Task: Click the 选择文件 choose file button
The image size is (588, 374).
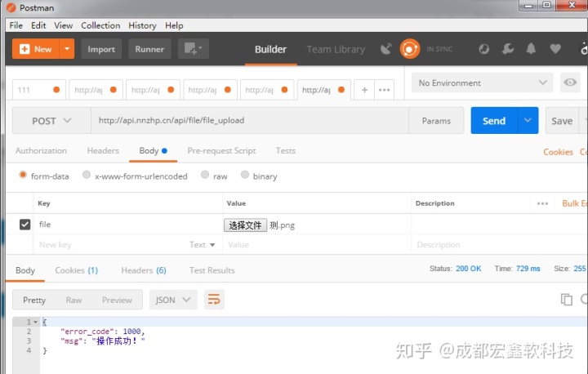Action: 245,225
